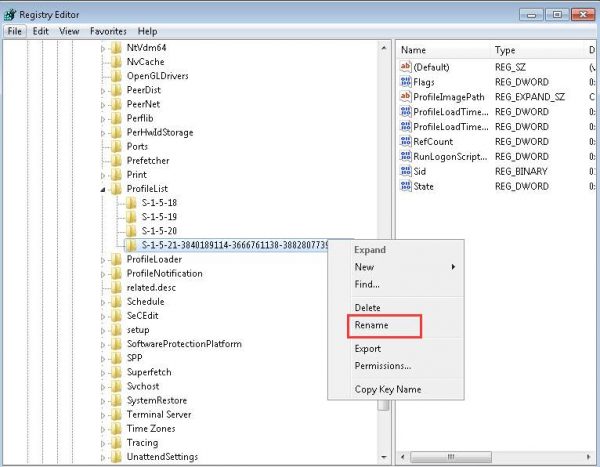The image size is (600, 467).
Task: Click the Prefetcher folder icon
Action: [x=116, y=160]
